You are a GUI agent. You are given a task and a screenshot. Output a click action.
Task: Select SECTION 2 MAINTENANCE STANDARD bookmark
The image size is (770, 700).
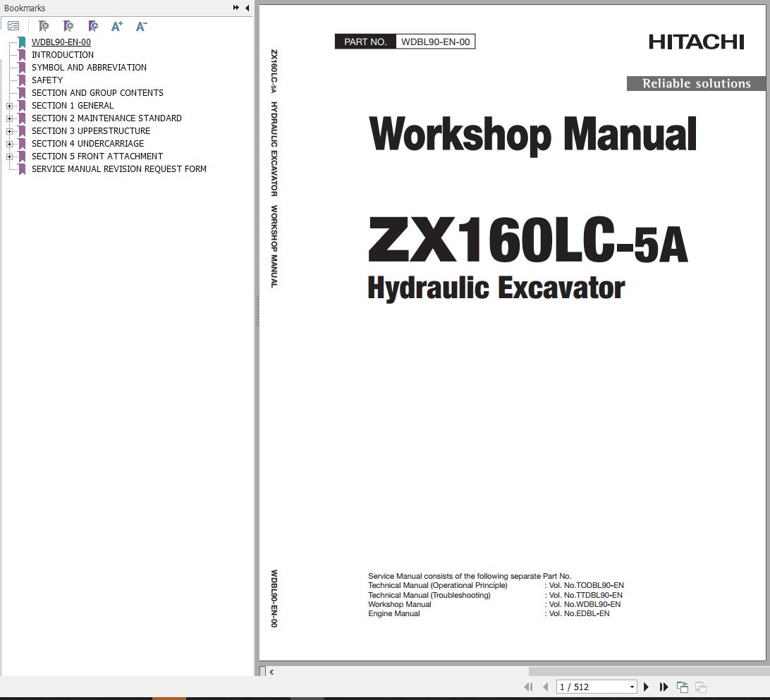pyautogui.click(x=106, y=118)
